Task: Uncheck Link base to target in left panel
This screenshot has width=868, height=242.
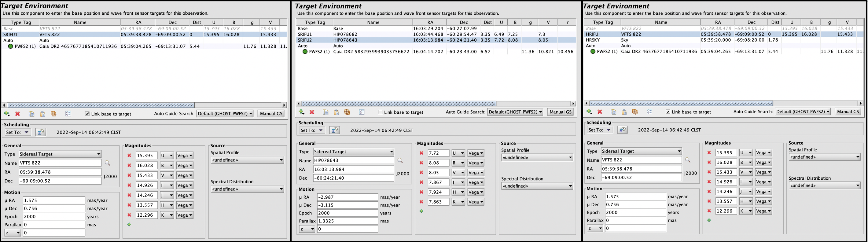Action: click(87, 114)
